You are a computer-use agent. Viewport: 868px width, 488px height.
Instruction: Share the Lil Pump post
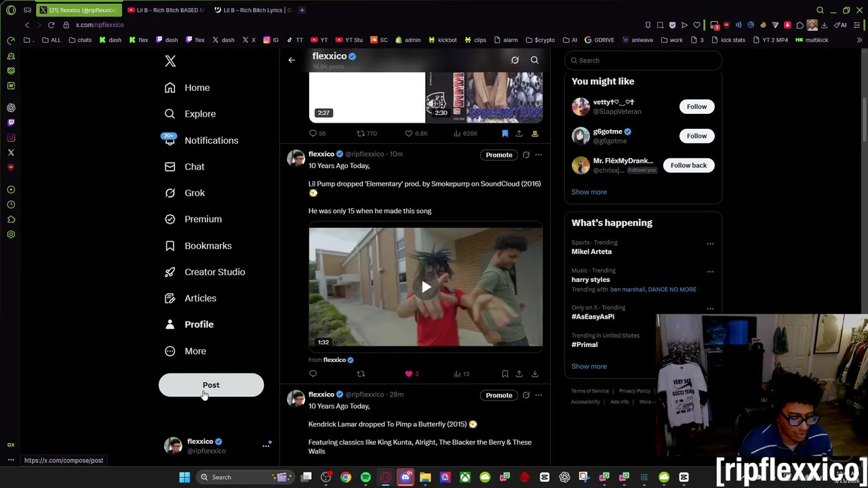pos(519,373)
